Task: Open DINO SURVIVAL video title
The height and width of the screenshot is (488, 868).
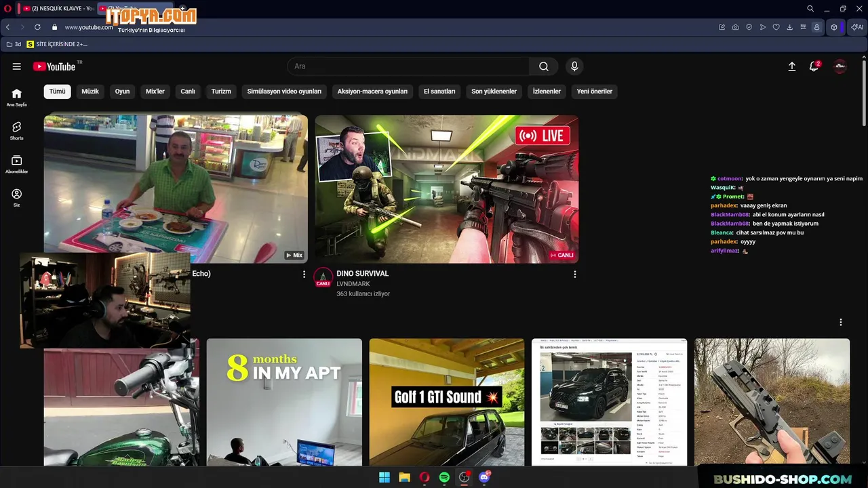Action: click(363, 274)
